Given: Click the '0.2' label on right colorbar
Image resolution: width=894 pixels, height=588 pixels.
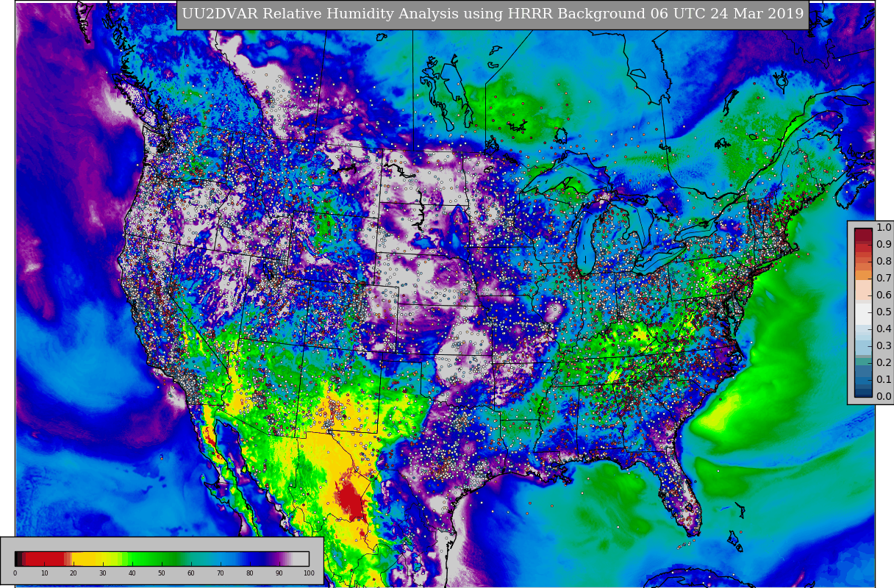Looking at the screenshot, I should pos(884,363).
